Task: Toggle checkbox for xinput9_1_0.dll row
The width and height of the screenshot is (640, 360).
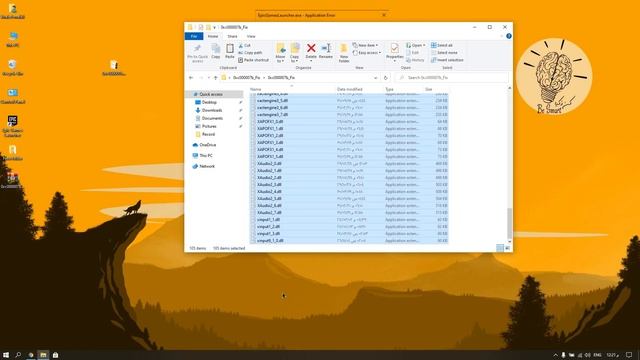Action: [x=253, y=240]
